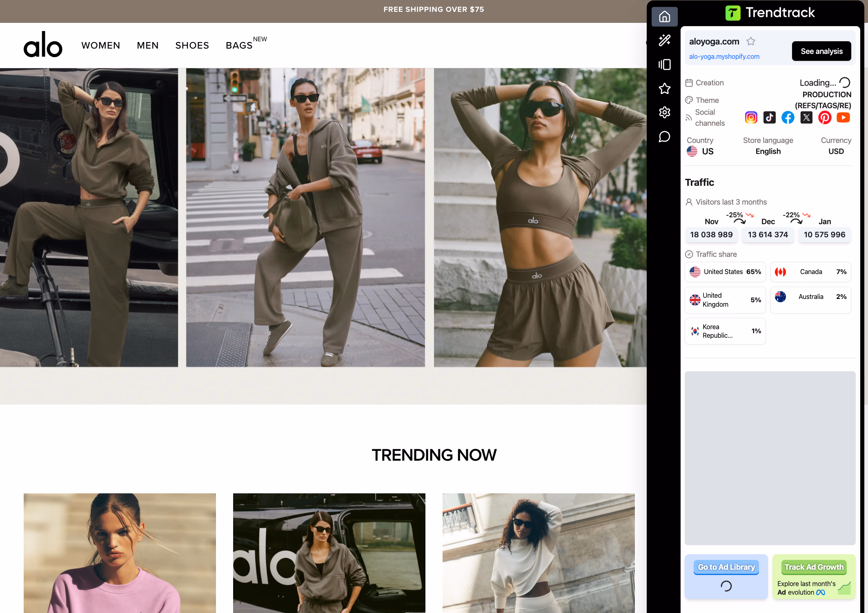Click the -22% Dec to Jan change
The image size is (868, 613).
coord(796,215)
